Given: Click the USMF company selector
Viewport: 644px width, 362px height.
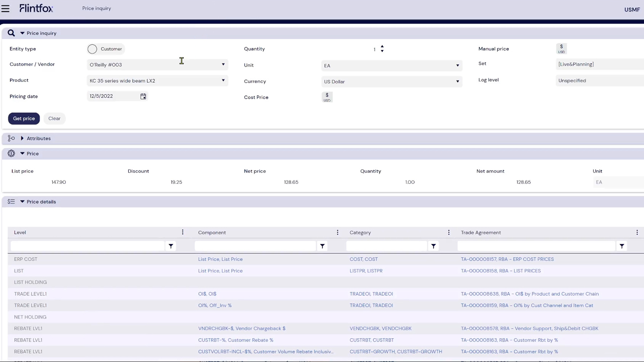Looking at the screenshot, I should [x=632, y=10].
